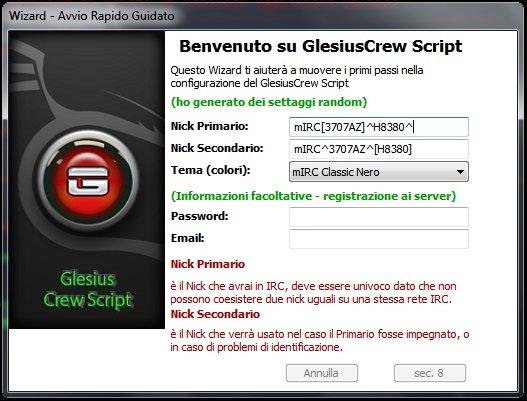Click the green 'ho generato dei settaggi random' text
This screenshot has height=401, width=527.
tap(269, 102)
